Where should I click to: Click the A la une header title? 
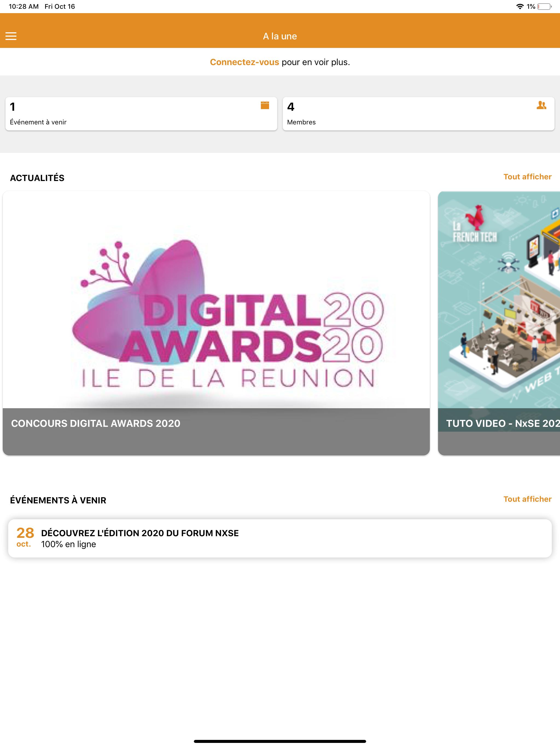[x=280, y=36]
